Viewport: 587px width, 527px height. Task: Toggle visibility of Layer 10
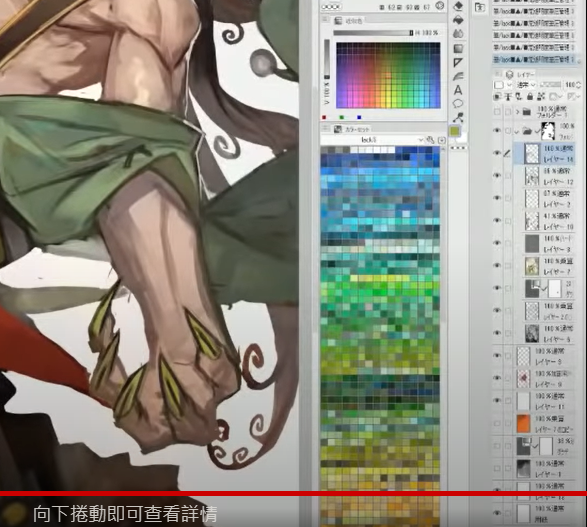(x=497, y=220)
